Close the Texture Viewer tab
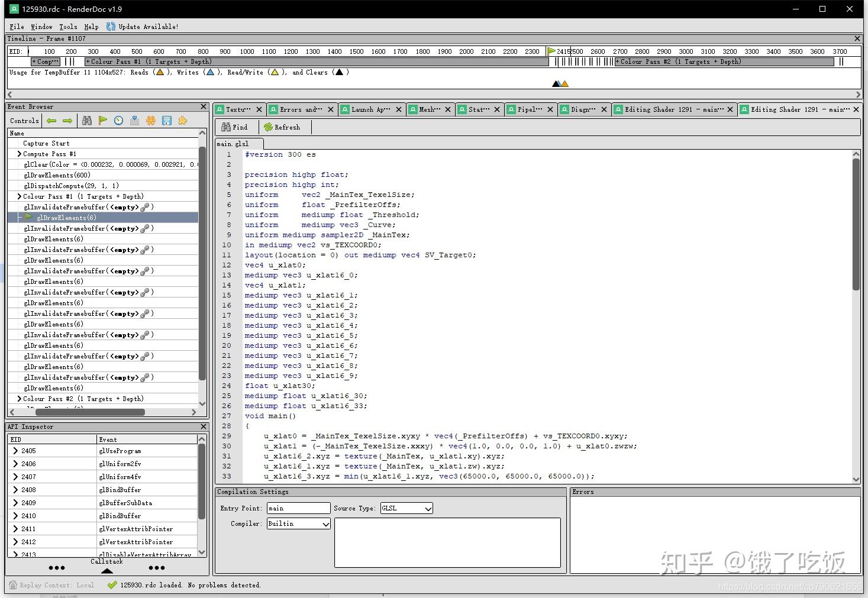Viewport: 868px width, 598px height. (x=259, y=109)
